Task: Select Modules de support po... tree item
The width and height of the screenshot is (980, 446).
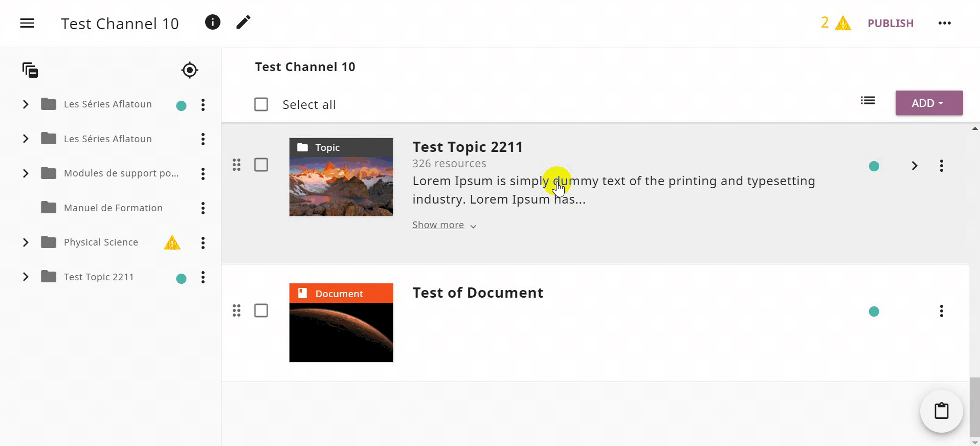Action: coord(121,173)
